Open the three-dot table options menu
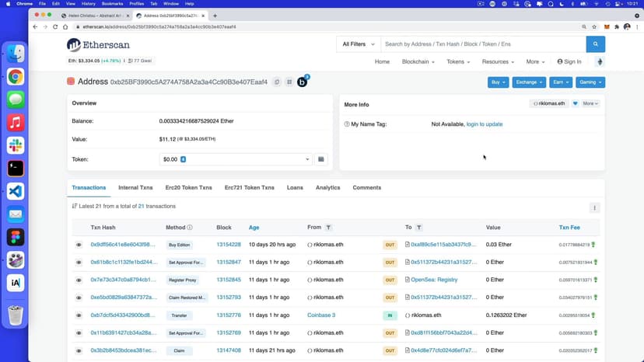The height and width of the screenshot is (362, 644). (594, 207)
